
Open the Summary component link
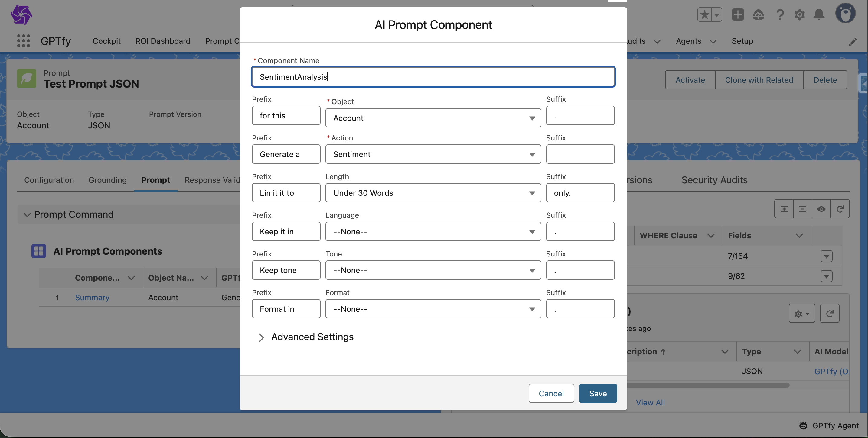[92, 298]
